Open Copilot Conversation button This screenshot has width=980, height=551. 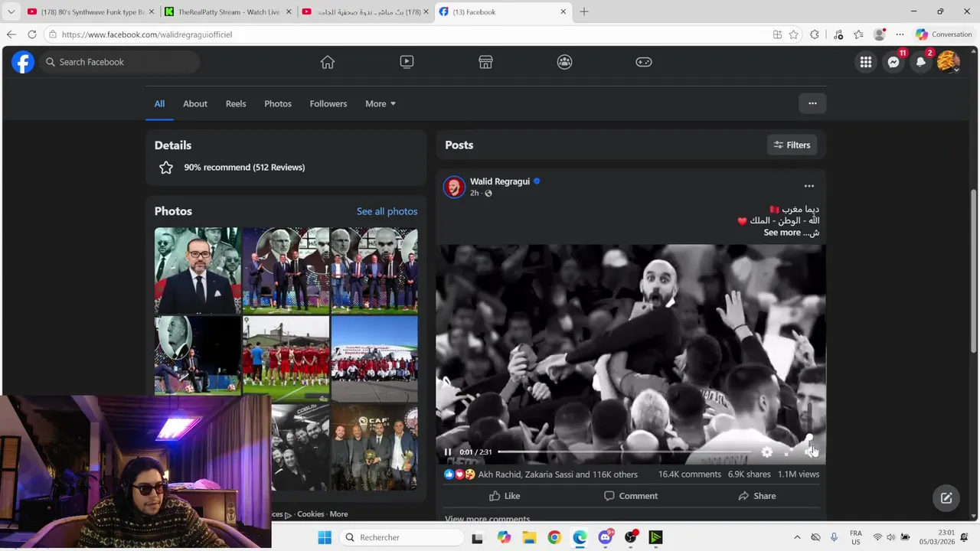[943, 34]
